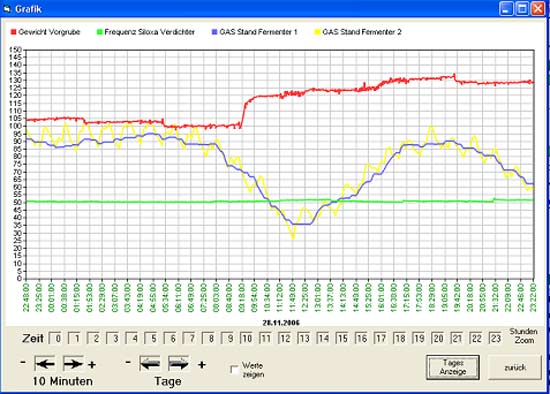This screenshot has height=394, width=550.
Task: Select hour 18 in Zeit row
Action: pyautogui.click(x=400, y=339)
